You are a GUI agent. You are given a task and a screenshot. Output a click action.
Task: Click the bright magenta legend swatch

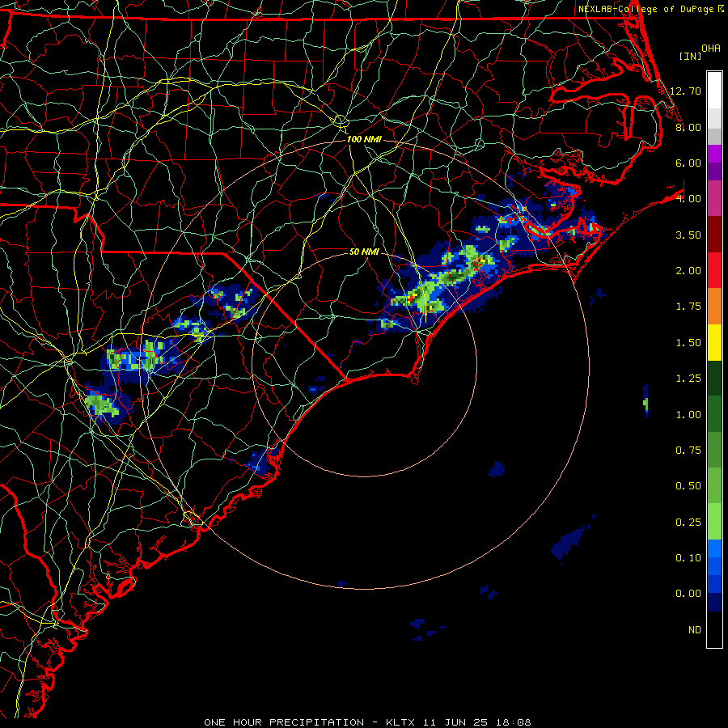714,154
